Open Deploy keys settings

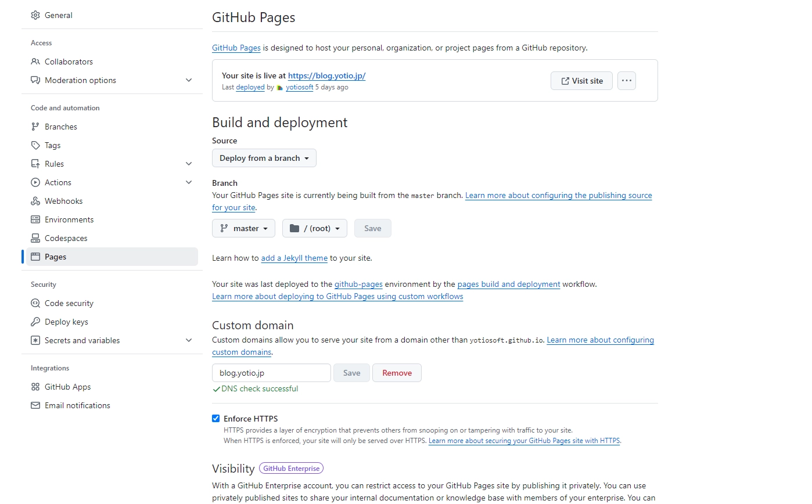coord(112,322)
